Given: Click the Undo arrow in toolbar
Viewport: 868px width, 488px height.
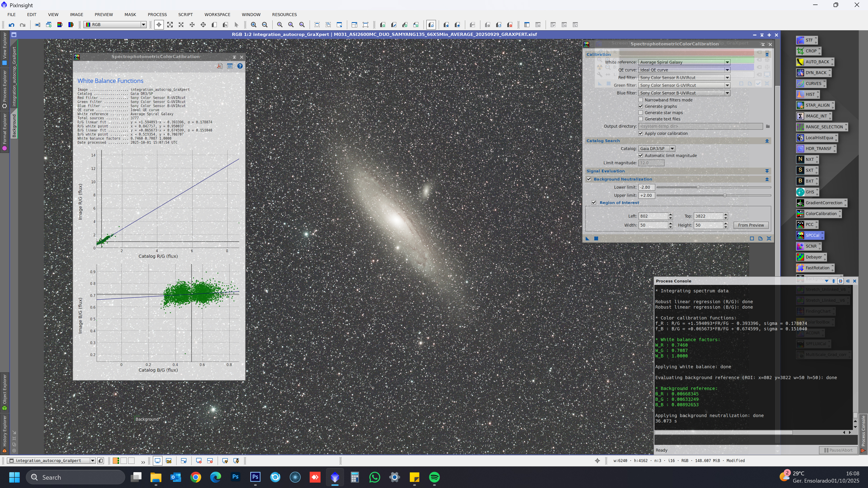Looking at the screenshot, I should (12, 25).
